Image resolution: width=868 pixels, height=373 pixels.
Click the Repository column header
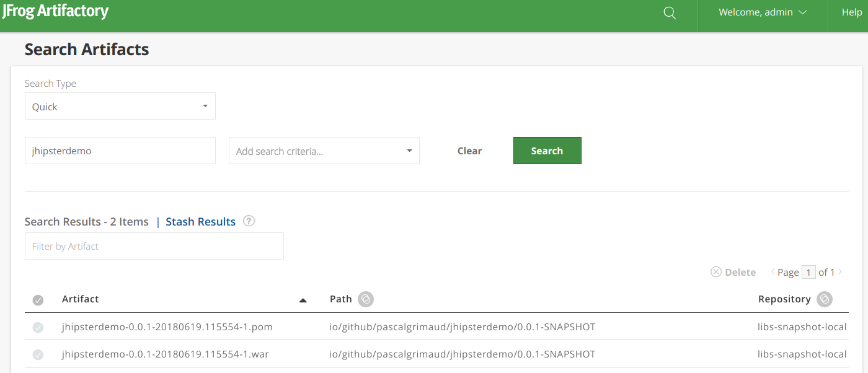pos(784,299)
